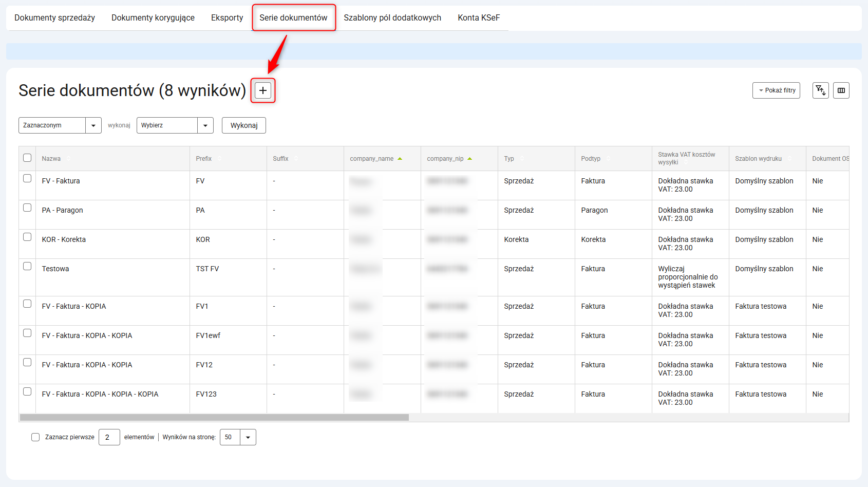Image resolution: width=868 pixels, height=487 pixels.
Task: Click the company_name green sort arrow
Action: tap(400, 159)
